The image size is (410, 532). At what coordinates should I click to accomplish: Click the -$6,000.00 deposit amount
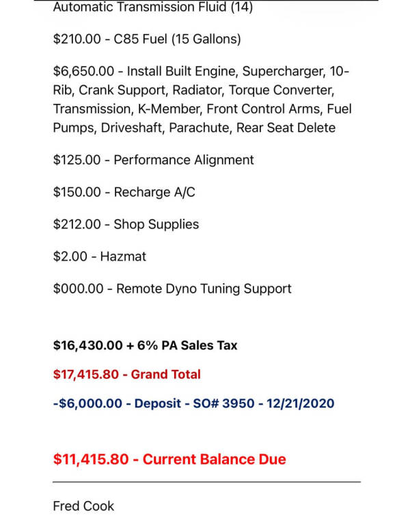(89, 403)
